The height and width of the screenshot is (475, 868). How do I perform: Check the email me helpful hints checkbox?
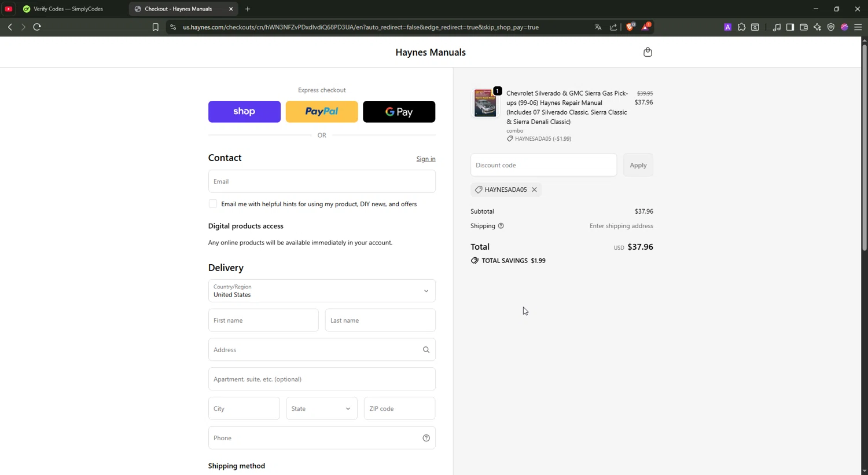[213, 204]
